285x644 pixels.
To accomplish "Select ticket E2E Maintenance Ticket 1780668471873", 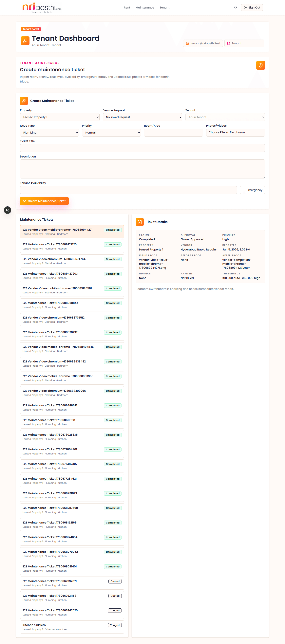I will pos(72,495).
